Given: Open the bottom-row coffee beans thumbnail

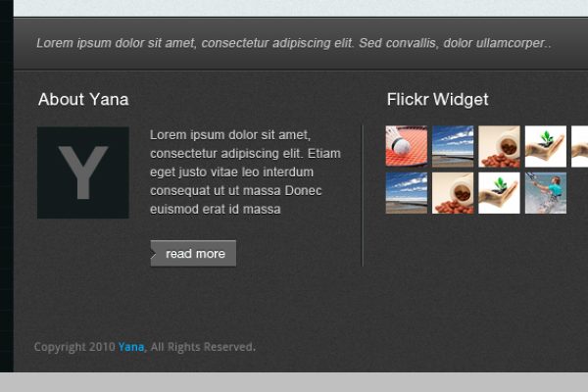Looking at the screenshot, I should coord(453,193).
